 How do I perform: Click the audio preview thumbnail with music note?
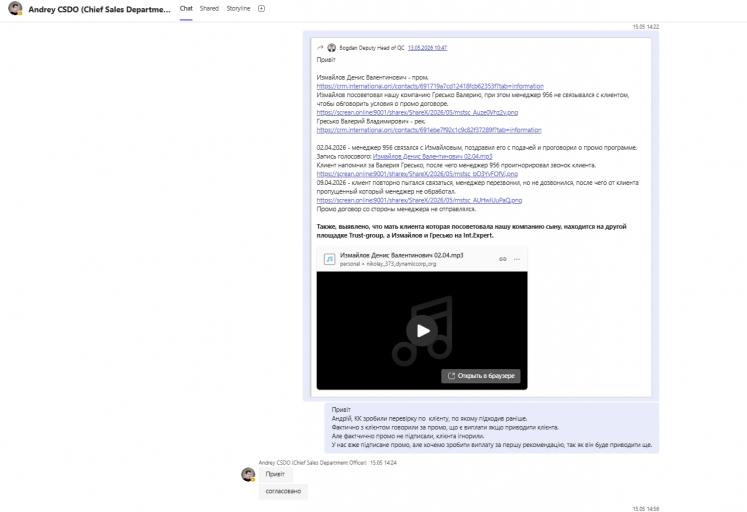(422, 331)
